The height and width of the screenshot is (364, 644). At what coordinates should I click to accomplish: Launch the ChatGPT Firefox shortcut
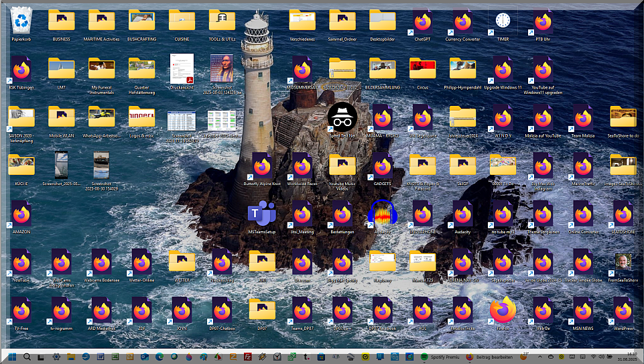pyautogui.click(x=422, y=22)
